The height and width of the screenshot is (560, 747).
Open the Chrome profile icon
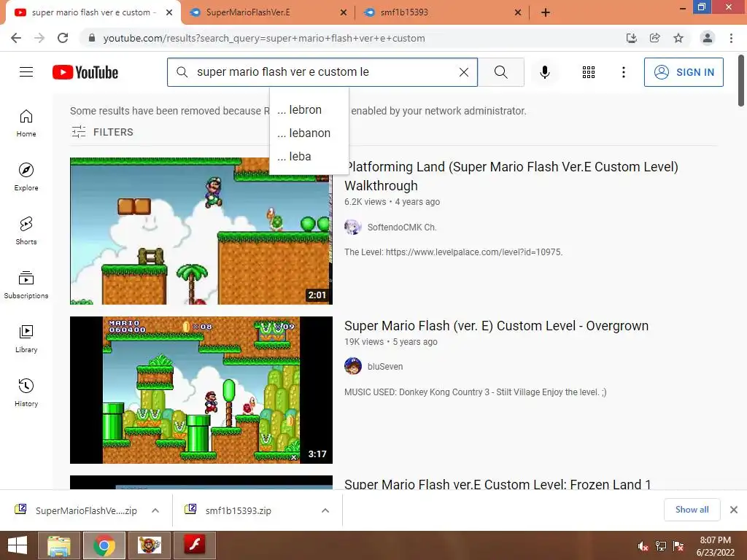(708, 38)
